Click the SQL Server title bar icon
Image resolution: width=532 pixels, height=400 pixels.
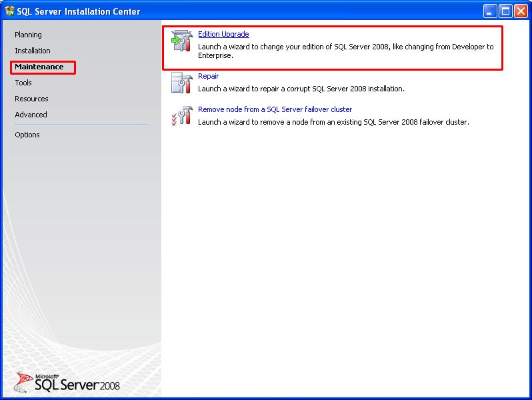pyautogui.click(x=9, y=11)
